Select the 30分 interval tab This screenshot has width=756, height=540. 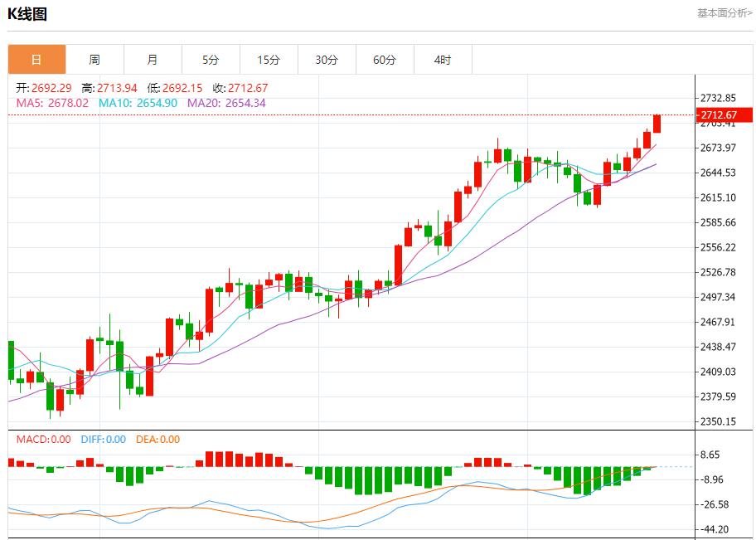[x=327, y=60]
